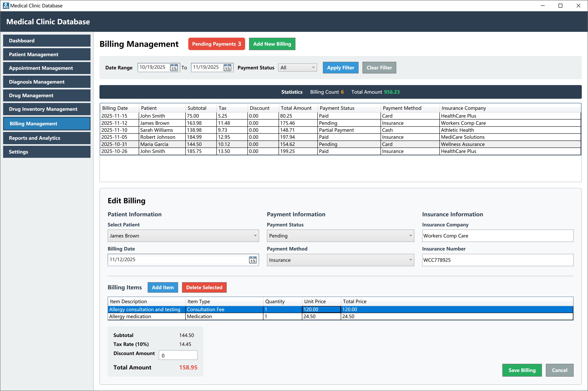The width and height of the screenshot is (588, 391).
Task: Click the red Pending Payments badge button
Action: [x=216, y=44]
